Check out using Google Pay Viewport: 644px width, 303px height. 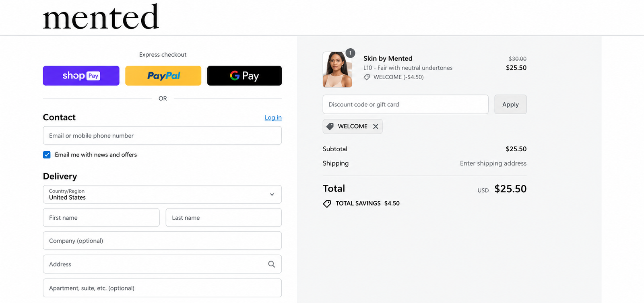[244, 76]
